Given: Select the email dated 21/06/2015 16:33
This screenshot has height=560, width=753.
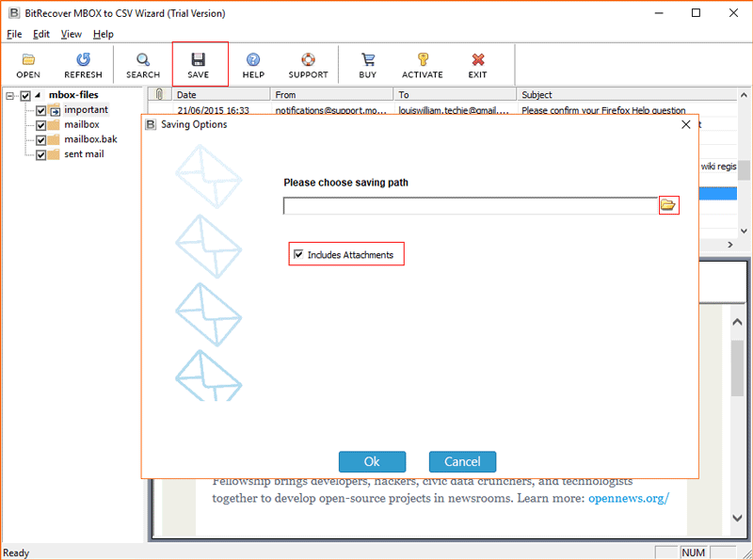Looking at the screenshot, I should pos(214,110).
